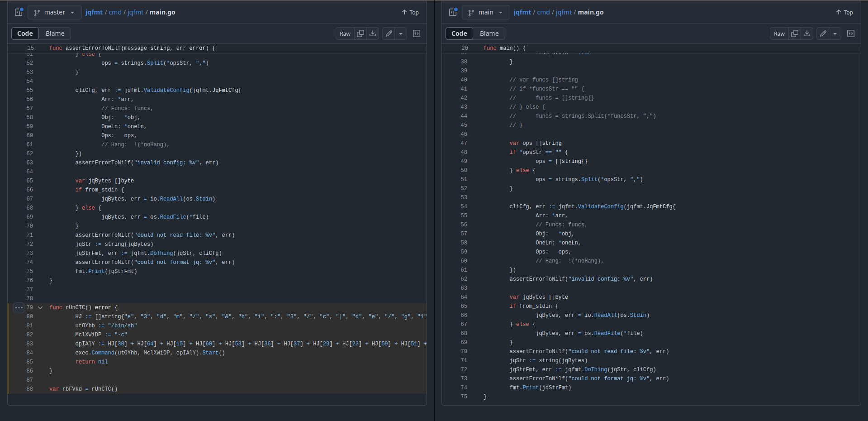Copy raw file contents in the master pane
The width and height of the screenshot is (868, 421).
click(360, 33)
